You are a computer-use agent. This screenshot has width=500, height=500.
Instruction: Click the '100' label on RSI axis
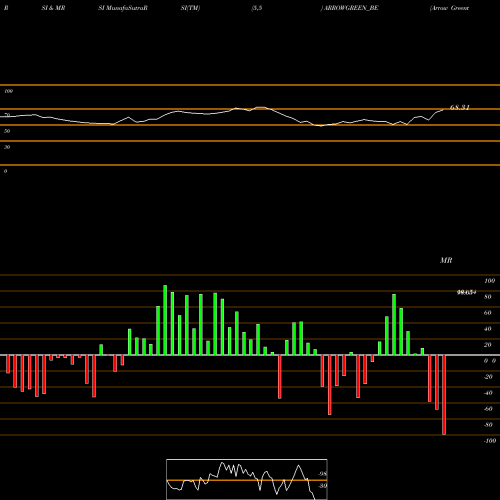8,91
